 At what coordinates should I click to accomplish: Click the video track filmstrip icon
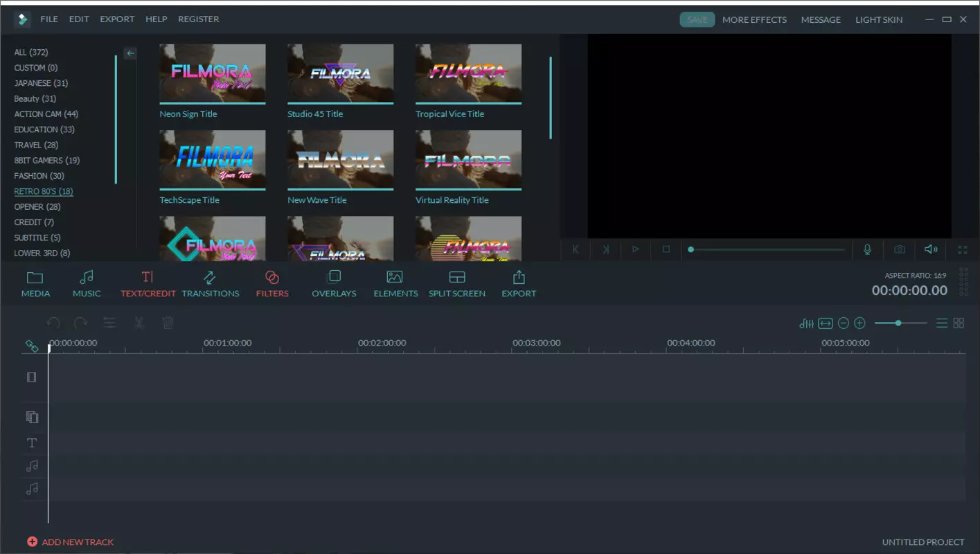pos(32,377)
